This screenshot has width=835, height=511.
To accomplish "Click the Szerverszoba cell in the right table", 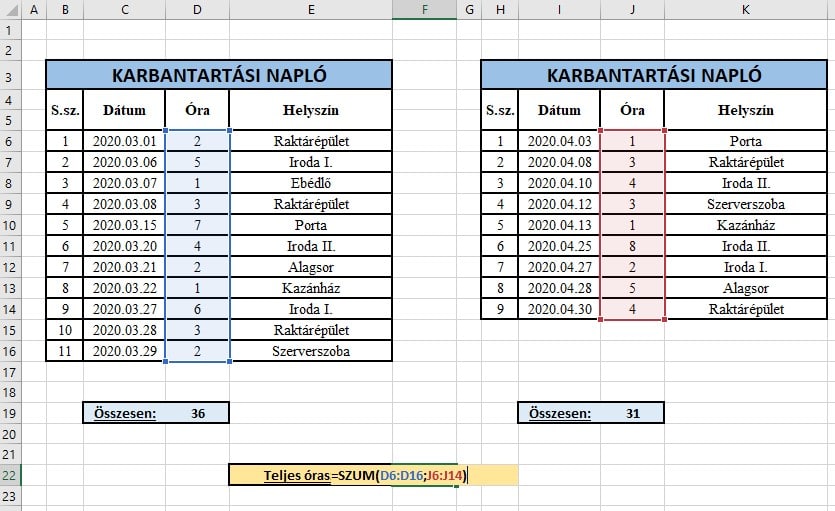I will [746, 204].
